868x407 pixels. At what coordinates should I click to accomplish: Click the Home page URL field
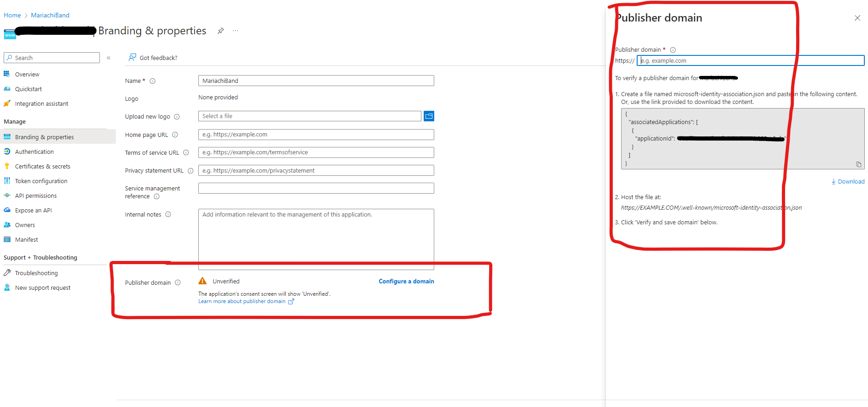316,135
